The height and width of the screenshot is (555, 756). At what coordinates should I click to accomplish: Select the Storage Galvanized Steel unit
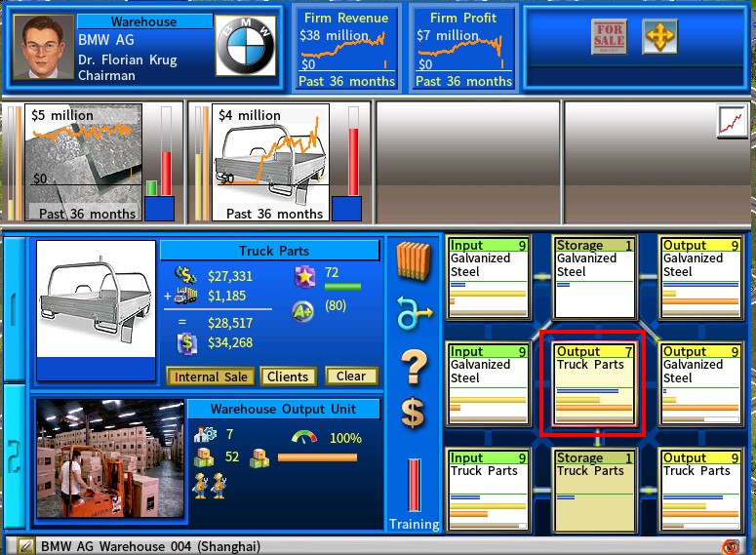point(594,277)
